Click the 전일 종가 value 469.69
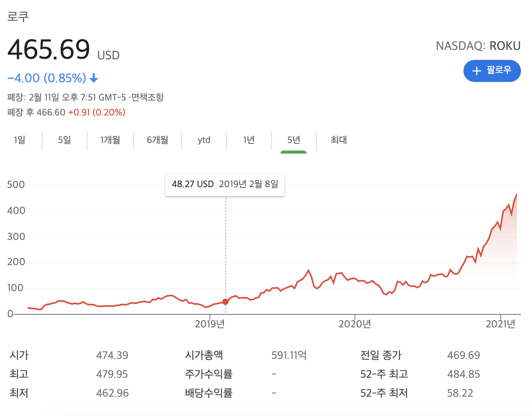Image resolution: width=532 pixels, height=416 pixels. pyautogui.click(x=463, y=355)
